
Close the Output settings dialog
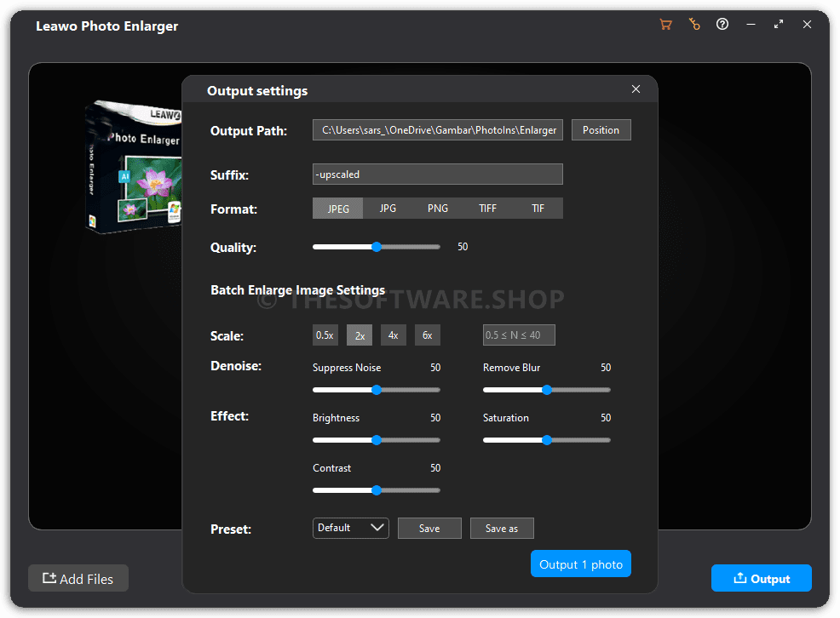click(x=636, y=89)
